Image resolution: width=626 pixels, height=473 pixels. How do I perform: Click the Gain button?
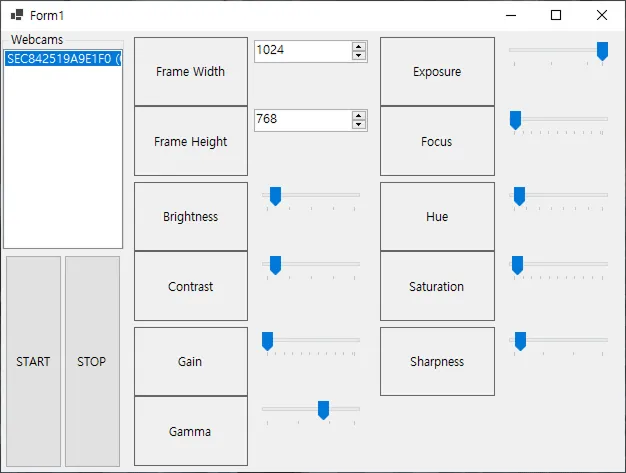[190, 361]
